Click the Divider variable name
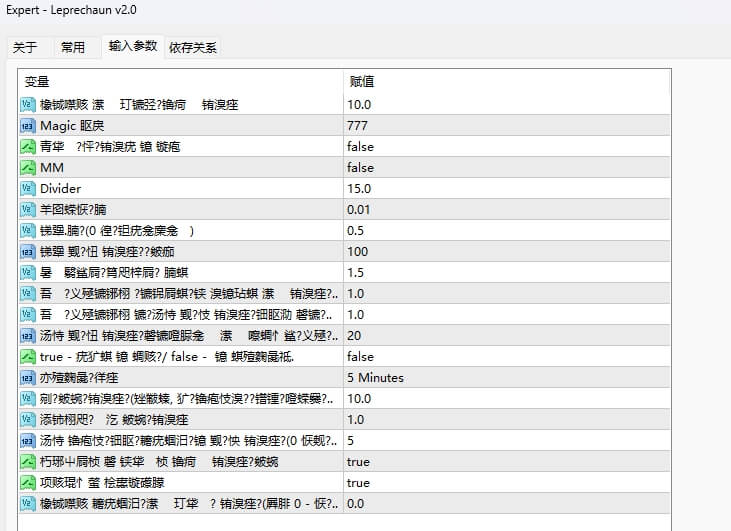The image size is (731, 531). (x=61, y=189)
